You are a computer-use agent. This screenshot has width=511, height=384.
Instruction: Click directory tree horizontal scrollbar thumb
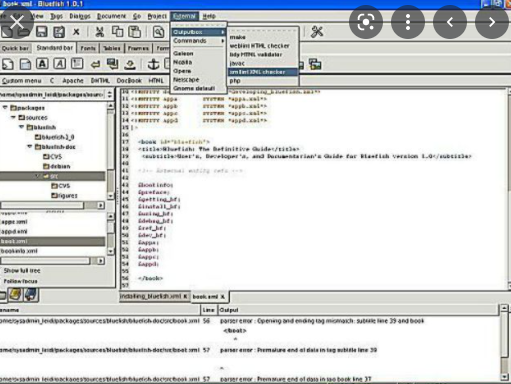[42, 205]
